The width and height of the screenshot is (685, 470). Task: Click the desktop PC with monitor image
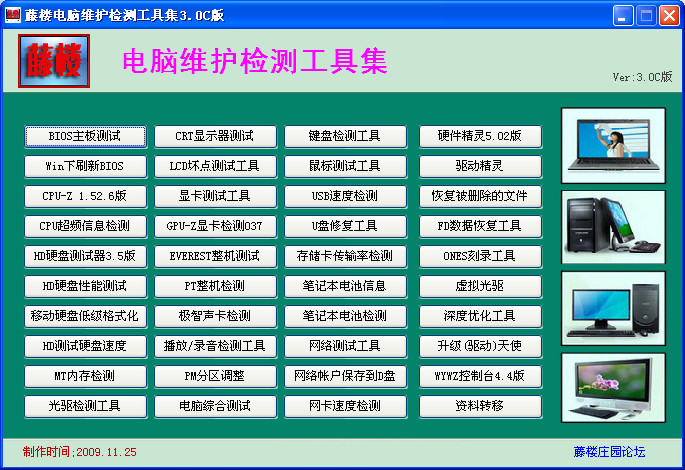[x=613, y=308]
